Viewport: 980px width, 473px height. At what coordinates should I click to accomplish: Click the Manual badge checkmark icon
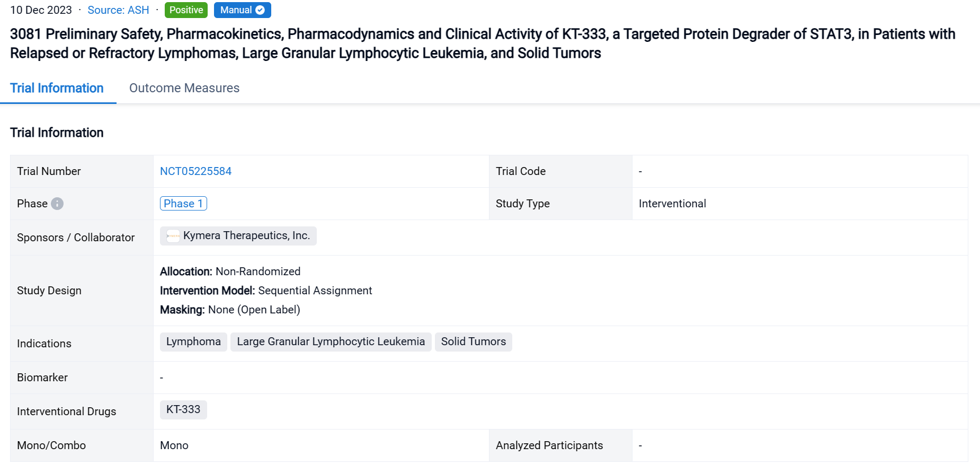260,10
